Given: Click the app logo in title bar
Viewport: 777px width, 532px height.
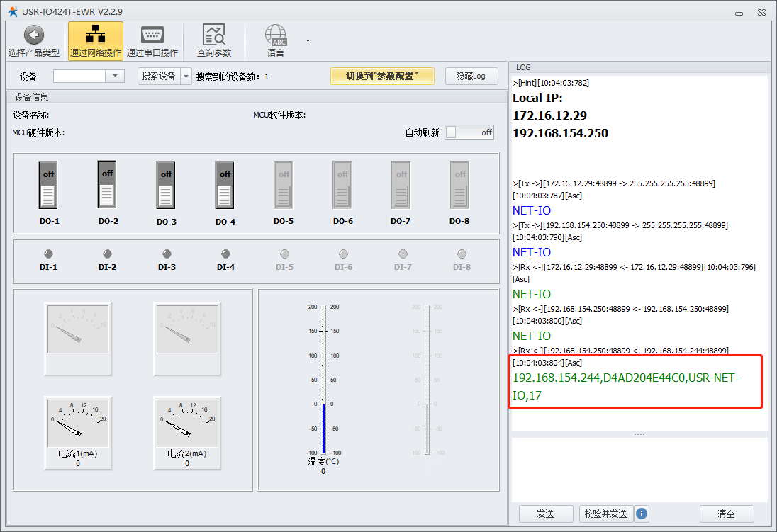Looking at the screenshot, I should 12,11.
